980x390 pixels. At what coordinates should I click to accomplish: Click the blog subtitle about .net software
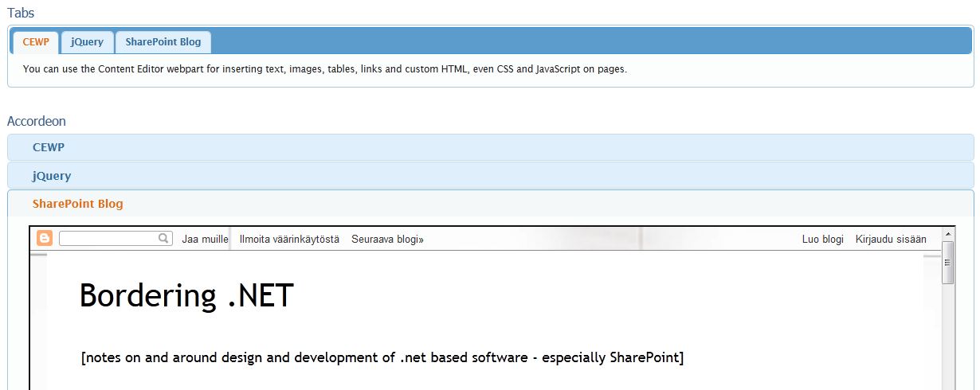[x=382, y=357]
